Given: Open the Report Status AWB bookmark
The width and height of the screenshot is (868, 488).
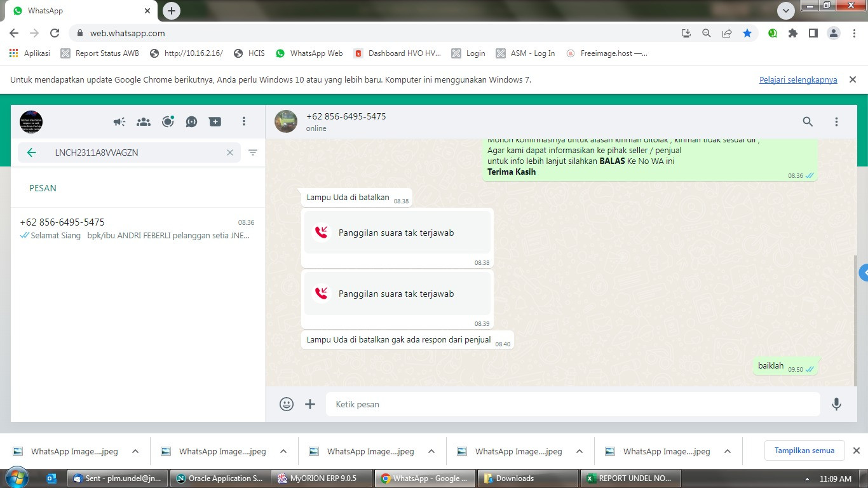Looking at the screenshot, I should (x=100, y=53).
